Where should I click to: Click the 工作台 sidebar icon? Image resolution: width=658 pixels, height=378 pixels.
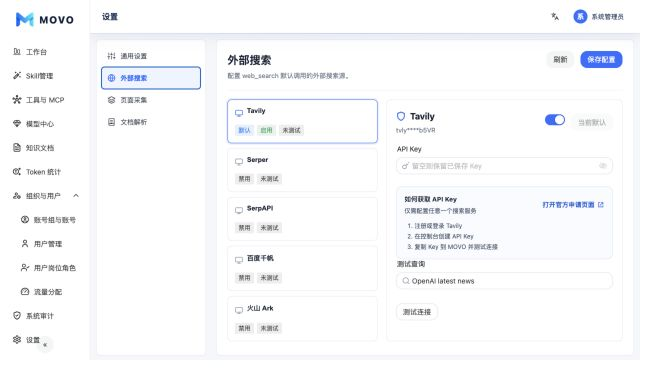(17, 52)
